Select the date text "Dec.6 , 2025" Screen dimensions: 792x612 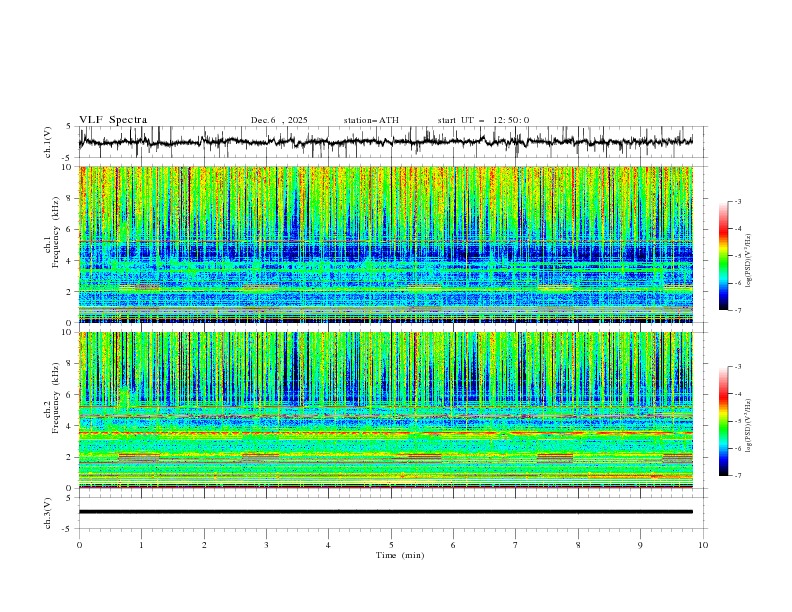pos(279,120)
